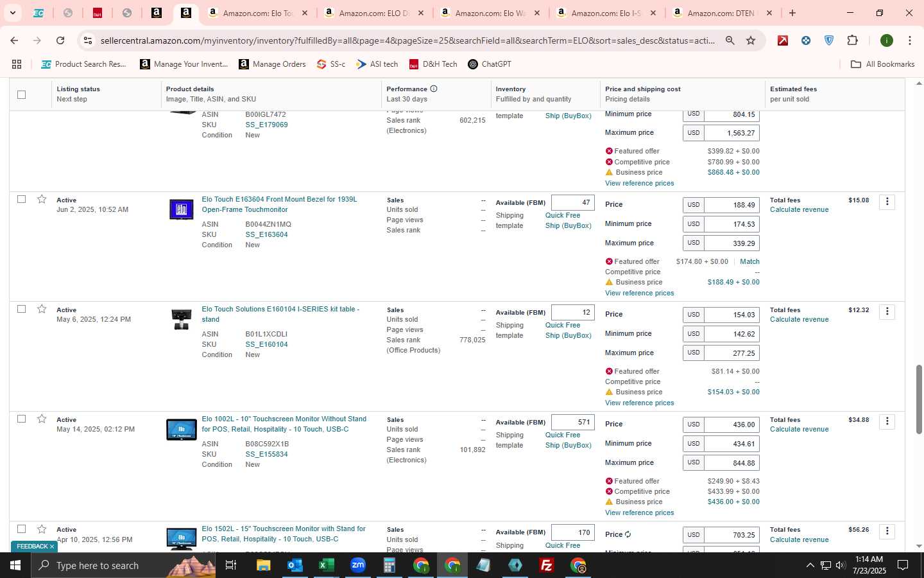Edit the maximum price field showing 339.29
Screen dimensions: 924x578
732,243
